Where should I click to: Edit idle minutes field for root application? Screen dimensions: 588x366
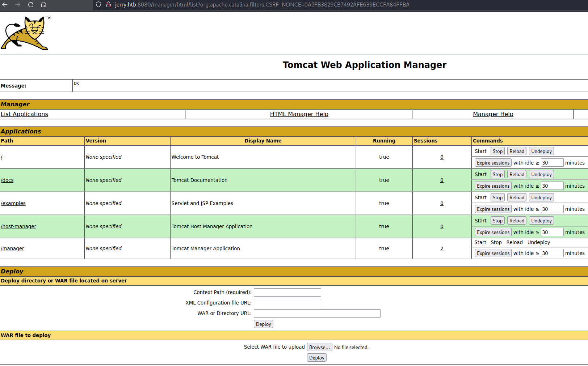[552, 163]
